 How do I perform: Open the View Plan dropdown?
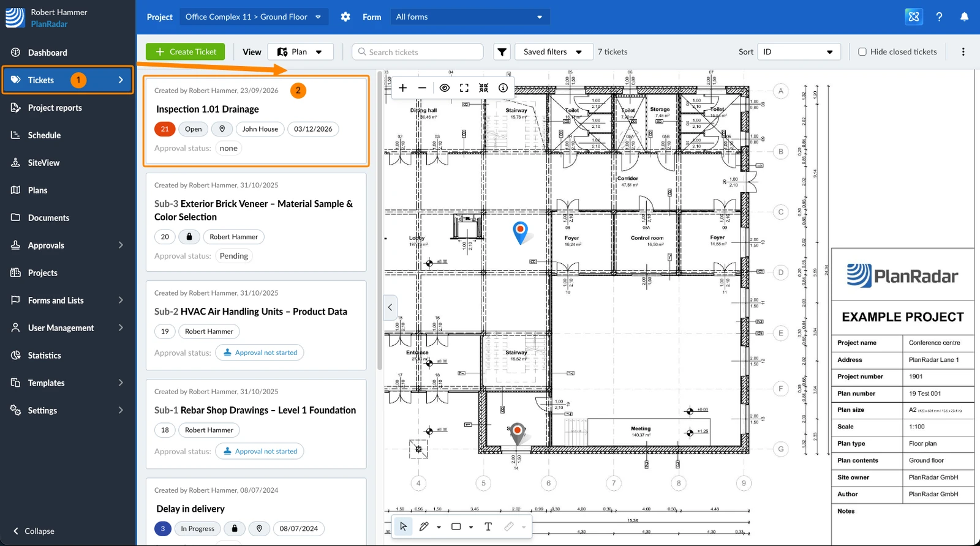[x=300, y=52]
